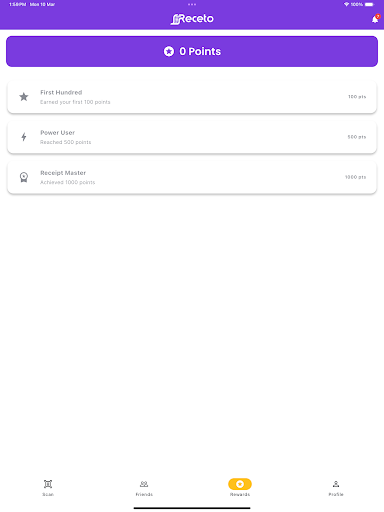Image resolution: width=384 pixels, height=512 pixels.
Task: Click the Wi-Fi status icon
Action: [x=346, y=4]
